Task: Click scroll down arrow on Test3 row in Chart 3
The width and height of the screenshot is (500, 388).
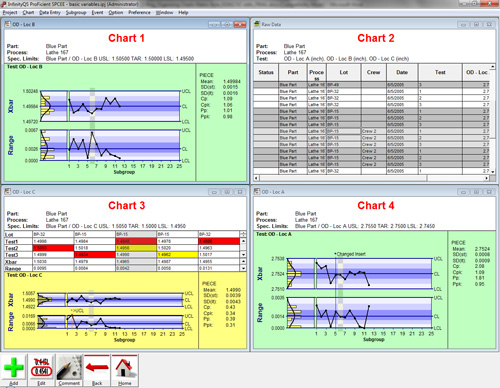Action: click(243, 255)
